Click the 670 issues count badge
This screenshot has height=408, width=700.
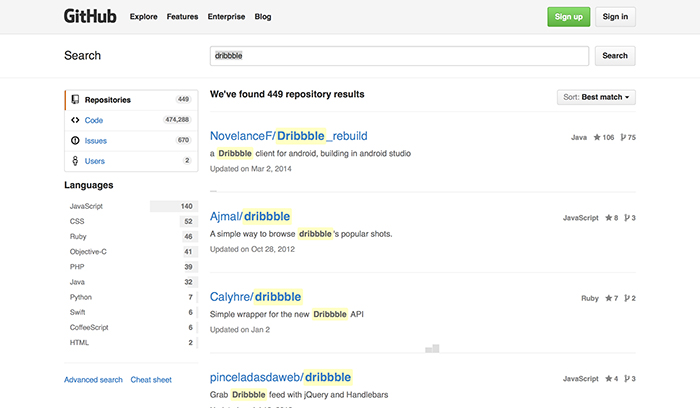point(183,140)
